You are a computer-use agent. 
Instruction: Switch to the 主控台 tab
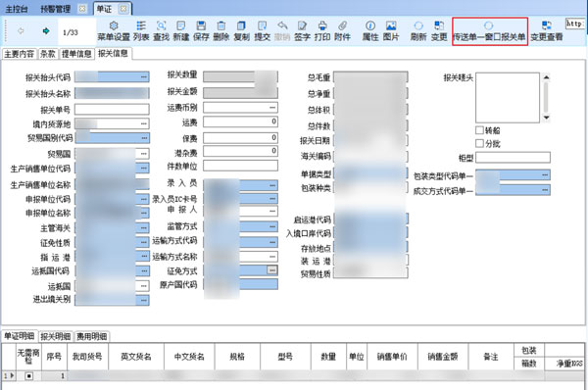16,9
